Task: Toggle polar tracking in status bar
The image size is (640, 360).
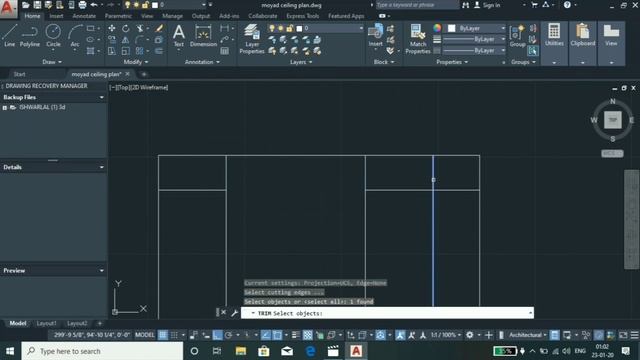Action: 229,335
